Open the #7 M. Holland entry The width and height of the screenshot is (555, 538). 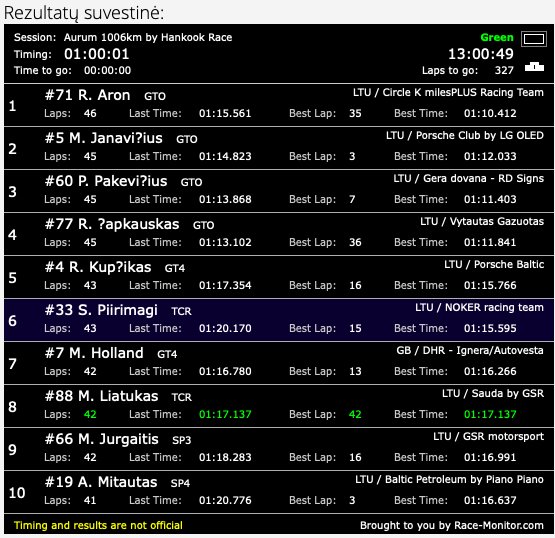pos(279,363)
